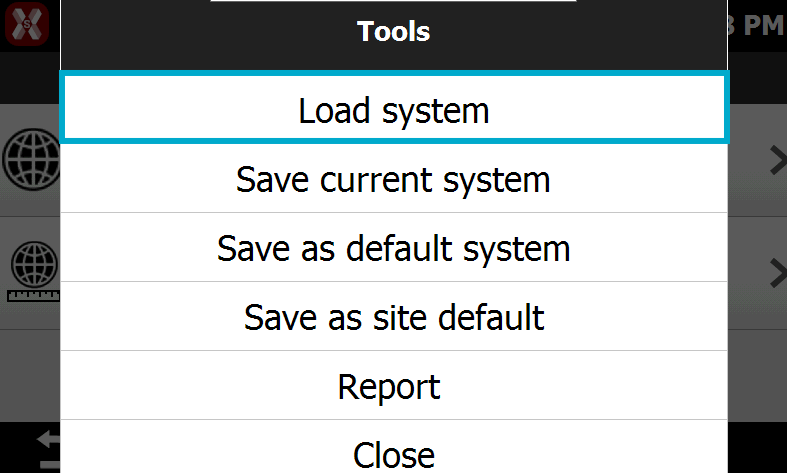This screenshot has height=473, width=787.
Task: Select Save current system
Action: point(394,179)
